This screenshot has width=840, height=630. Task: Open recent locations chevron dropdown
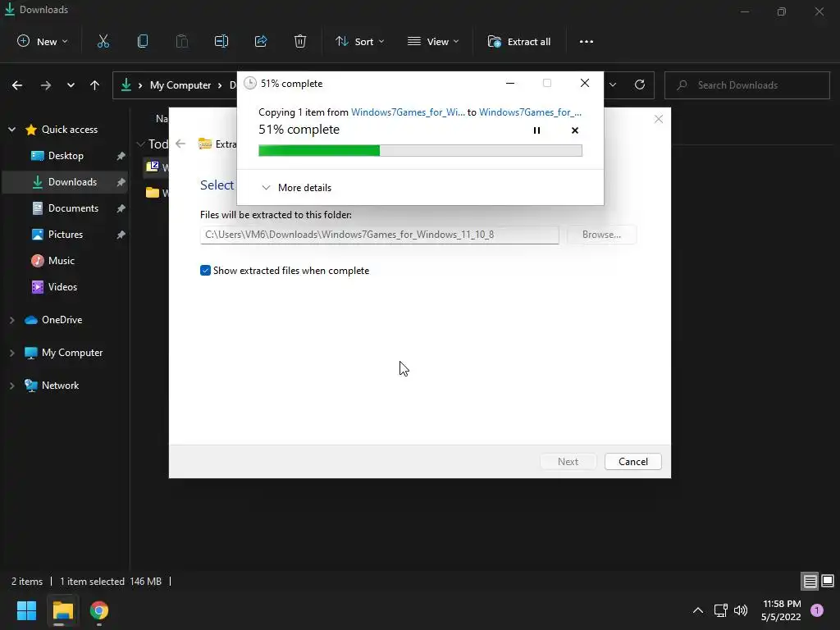point(71,85)
